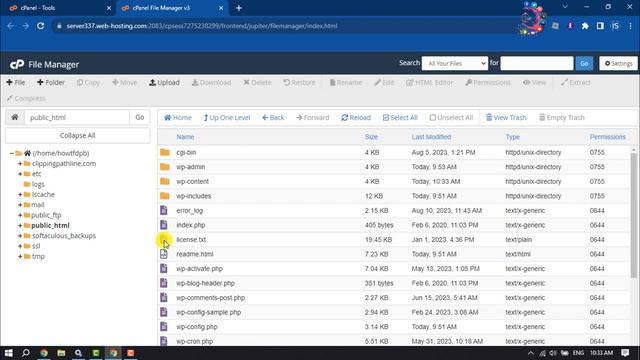Expand the etc folder in tree

pyautogui.click(x=20, y=174)
